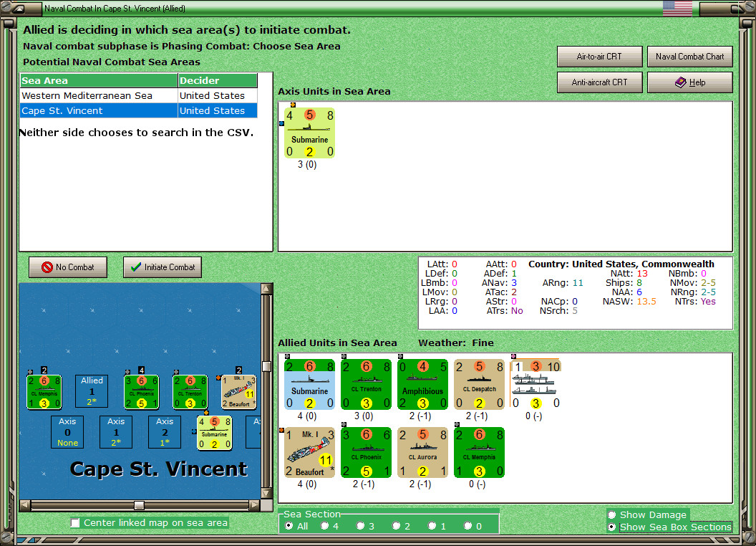
Task: Click map horizontal scrollbar left arrow
Action: click(25, 505)
